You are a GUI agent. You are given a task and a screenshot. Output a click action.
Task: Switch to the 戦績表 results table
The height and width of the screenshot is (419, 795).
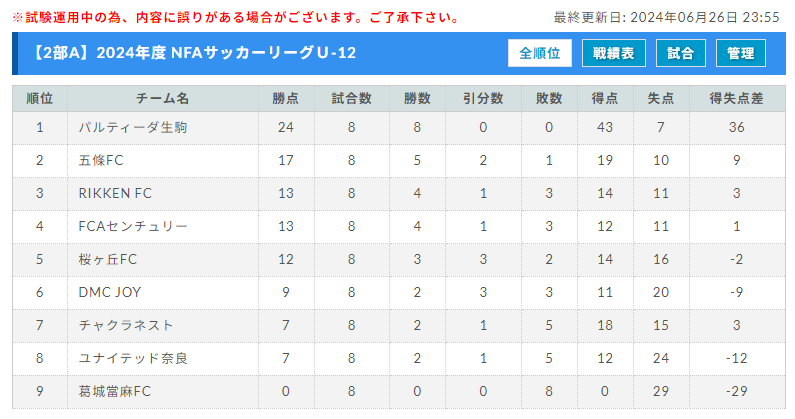pyautogui.click(x=613, y=53)
